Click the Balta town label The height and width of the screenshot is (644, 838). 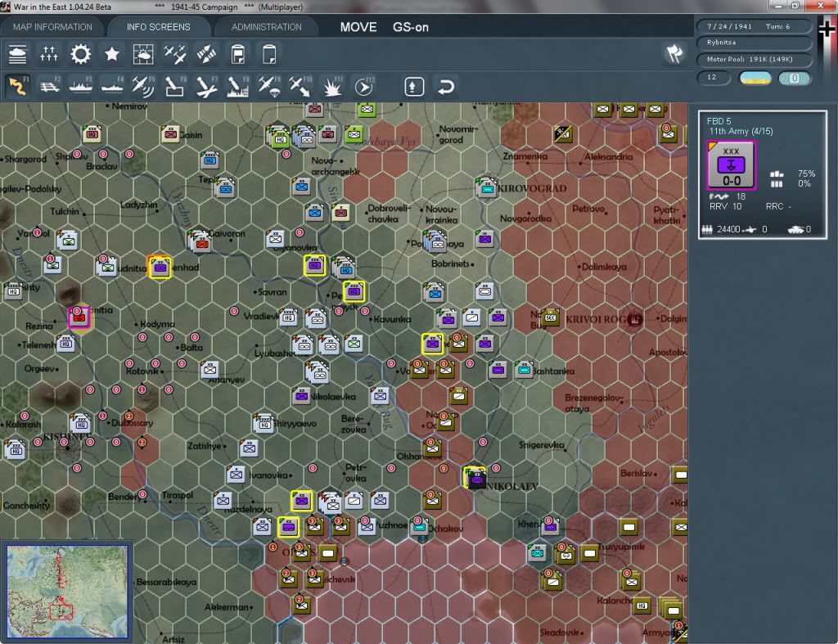point(191,348)
